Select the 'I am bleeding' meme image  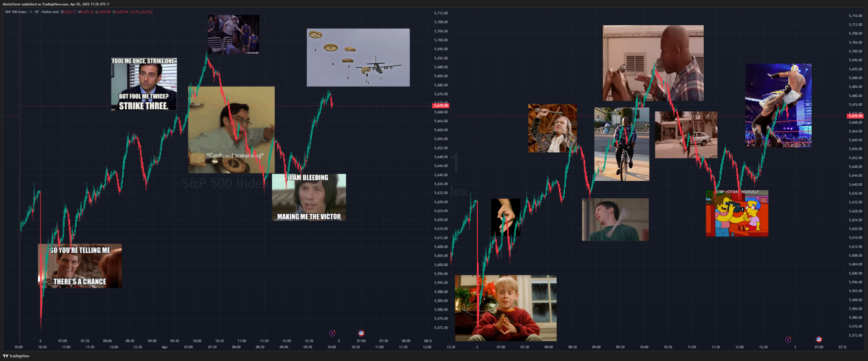[309, 197]
